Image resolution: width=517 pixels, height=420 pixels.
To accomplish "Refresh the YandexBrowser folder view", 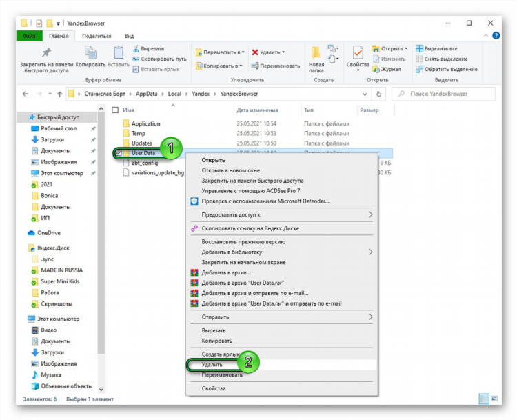I will (379, 94).
